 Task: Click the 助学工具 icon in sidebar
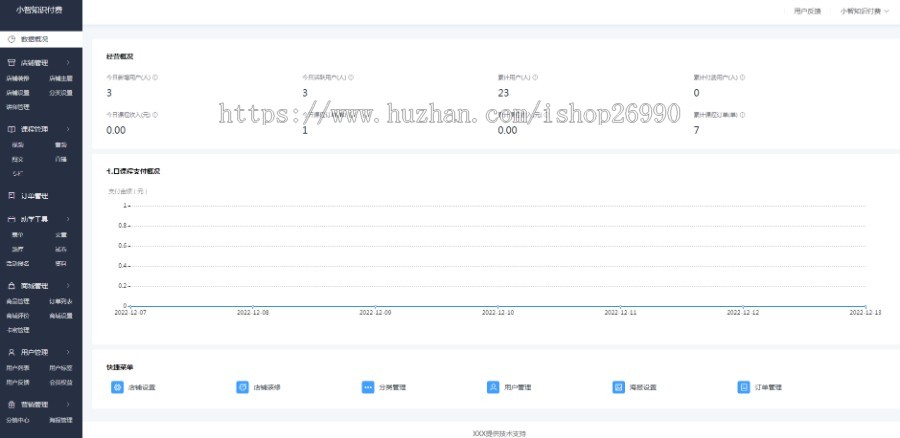tap(11, 219)
